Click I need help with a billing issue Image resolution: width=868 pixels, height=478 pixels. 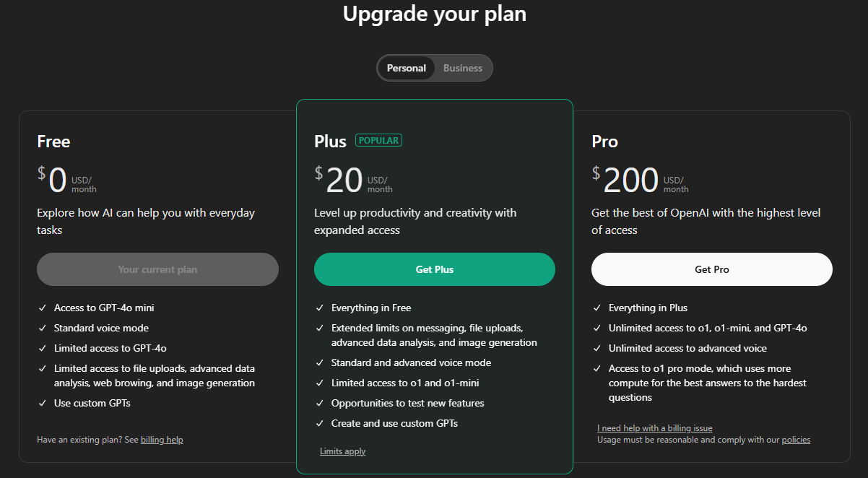(x=655, y=428)
